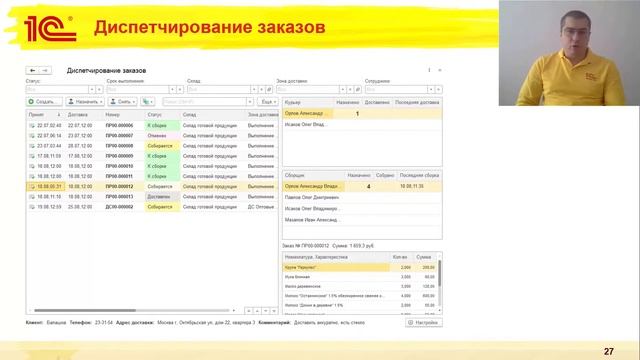640x360 pixels.
Task: Open the Ещё menu
Action: click(x=268, y=102)
